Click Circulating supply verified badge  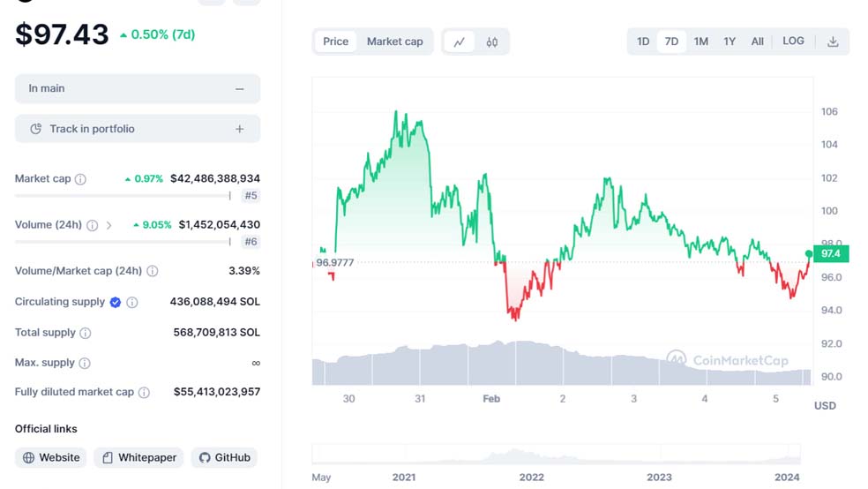pos(115,302)
